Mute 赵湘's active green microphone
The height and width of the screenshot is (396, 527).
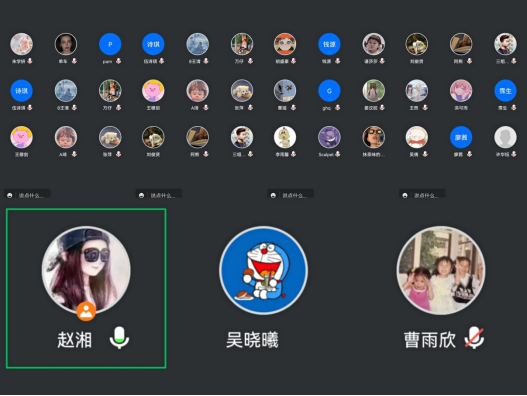(x=119, y=338)
